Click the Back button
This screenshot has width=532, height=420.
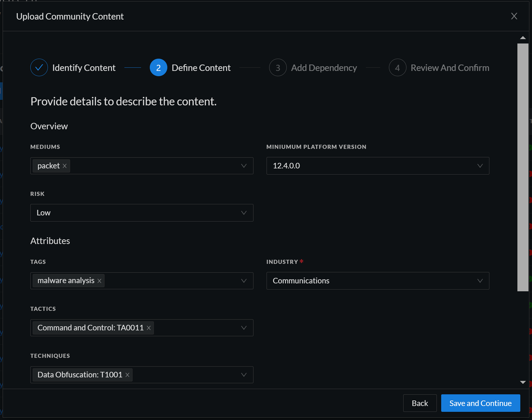click(420, 403)
